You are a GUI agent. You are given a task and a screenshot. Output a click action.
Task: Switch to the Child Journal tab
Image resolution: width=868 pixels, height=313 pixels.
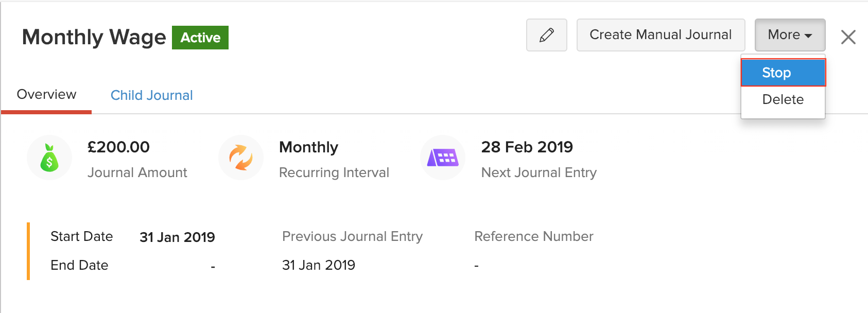152,95
